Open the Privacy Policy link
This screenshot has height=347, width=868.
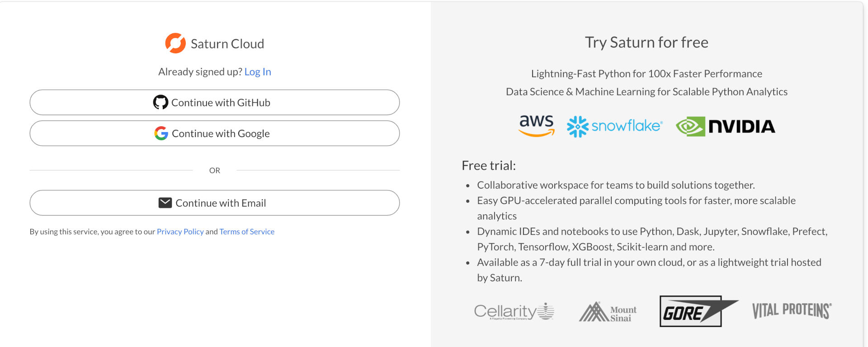[180, 232]
